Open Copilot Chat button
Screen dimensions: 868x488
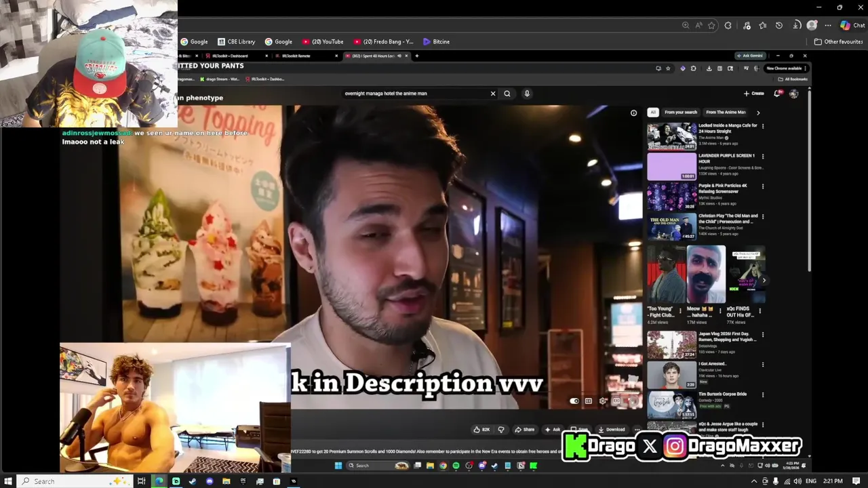click(853, 25)
